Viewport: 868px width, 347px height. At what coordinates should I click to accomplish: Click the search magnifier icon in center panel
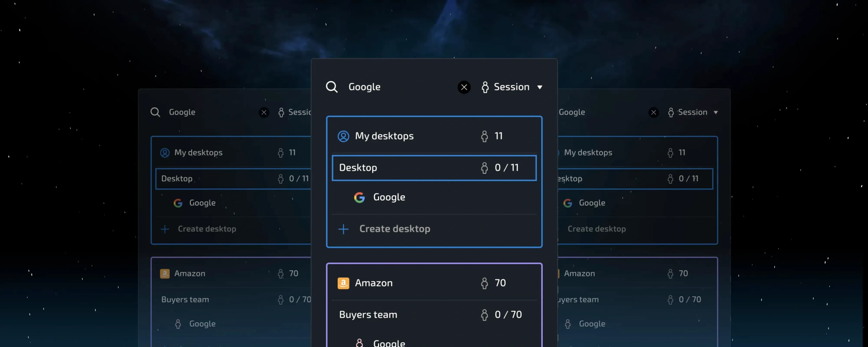(332, 87)
